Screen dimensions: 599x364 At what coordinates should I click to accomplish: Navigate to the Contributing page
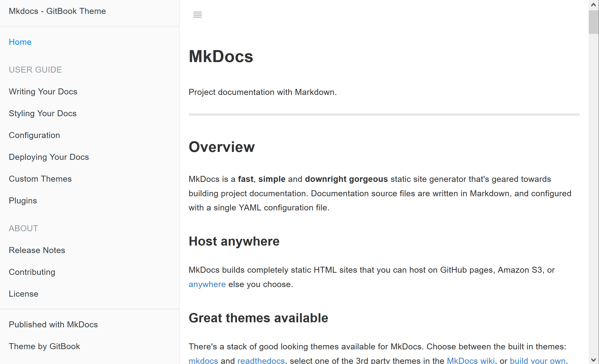tap(32, 272)
